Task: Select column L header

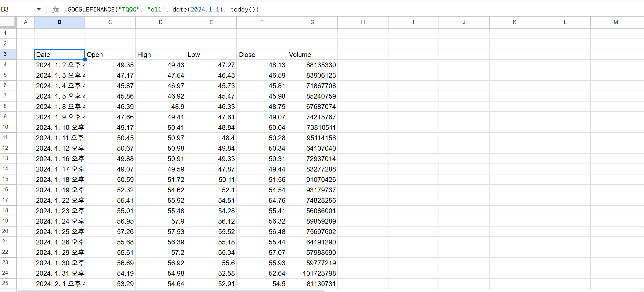Action: [x=565, y=22]
